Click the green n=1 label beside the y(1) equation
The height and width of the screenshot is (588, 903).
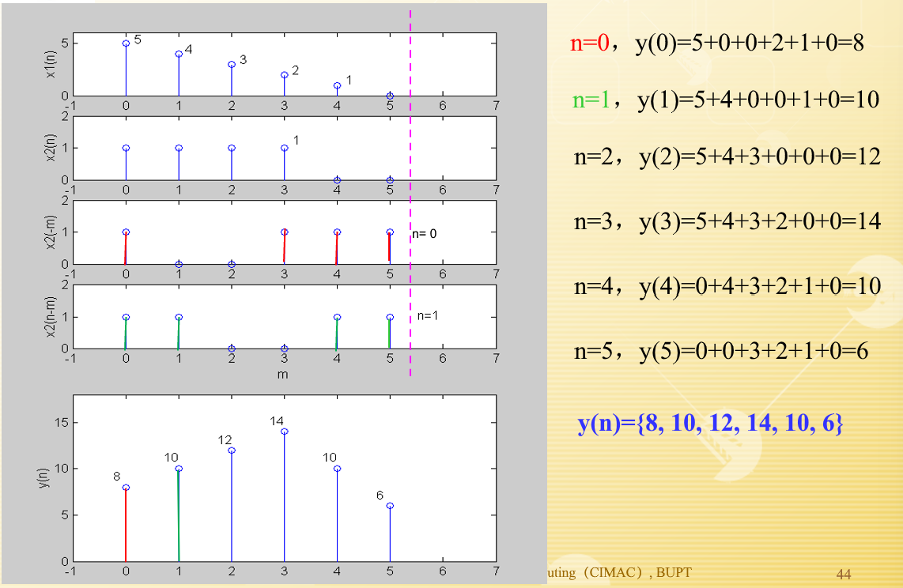591,100
